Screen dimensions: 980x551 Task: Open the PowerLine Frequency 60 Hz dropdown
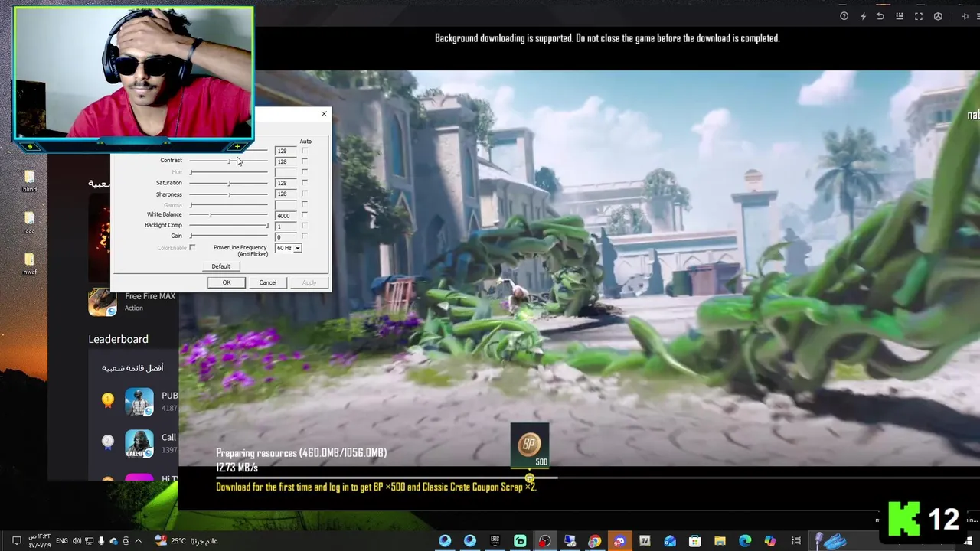click(x=289, y=248)
